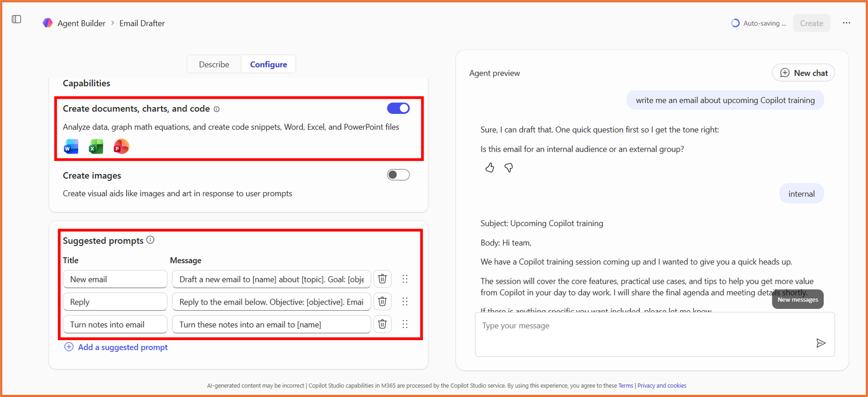Edit message starting Reply to the email below
The height and width of the screenshot is (397, 868).
coord(272,302)
